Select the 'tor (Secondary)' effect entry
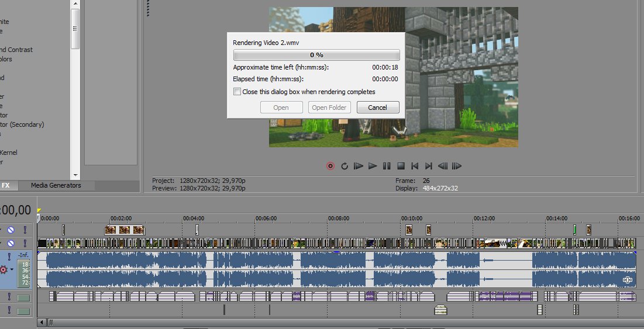The height and width of the screenshot is (329, 644). point(22,124)
